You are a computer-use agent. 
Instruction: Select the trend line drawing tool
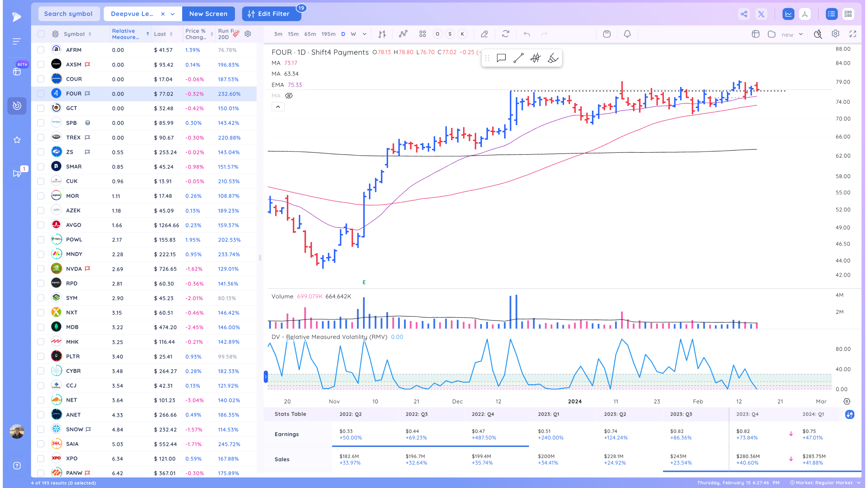click(x=518, y=58)
